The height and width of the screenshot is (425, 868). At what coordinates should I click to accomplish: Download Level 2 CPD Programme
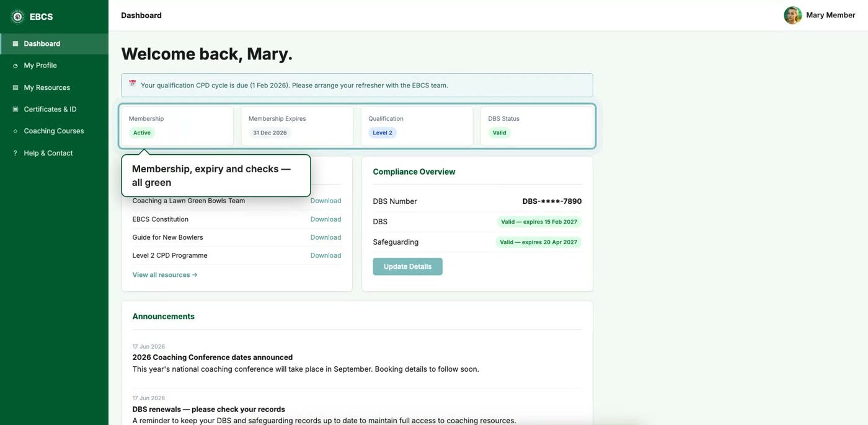point(325,255)
